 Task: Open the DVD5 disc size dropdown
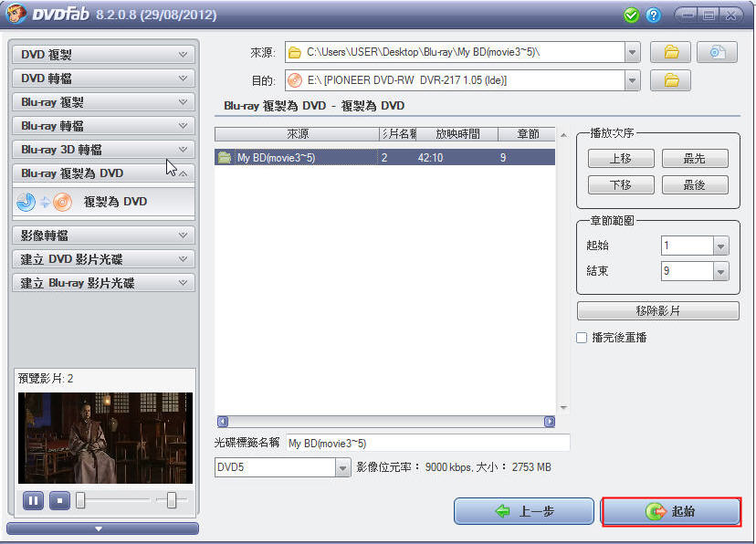[x=342, y=467]
